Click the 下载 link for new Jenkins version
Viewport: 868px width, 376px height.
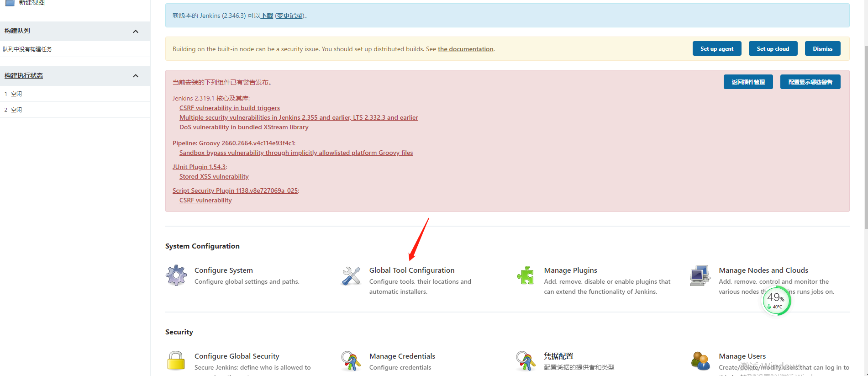[x=267, y=16]
